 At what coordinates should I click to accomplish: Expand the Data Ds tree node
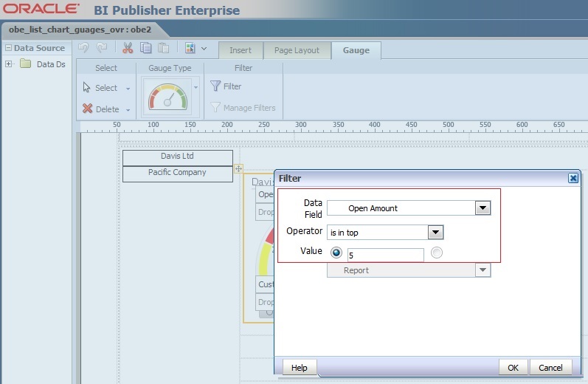[8, 64]
